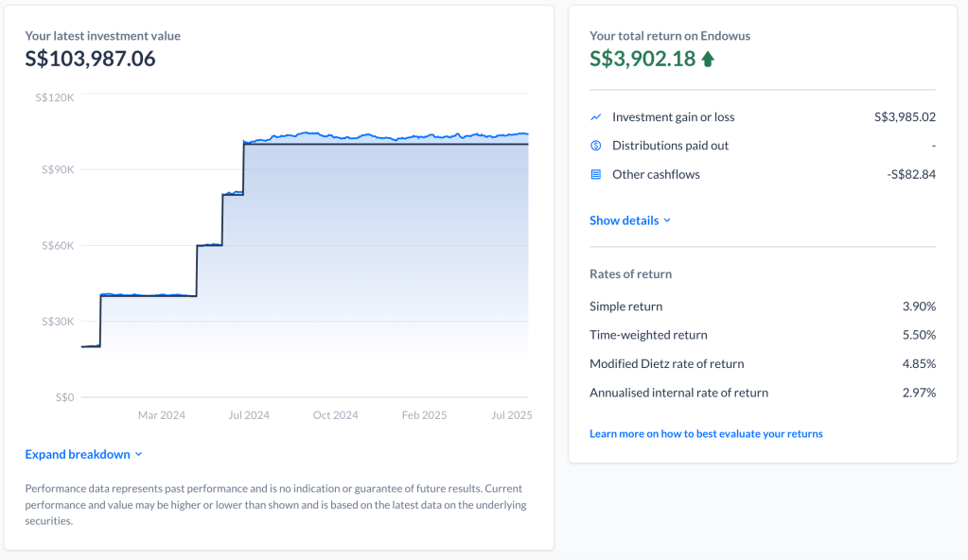
Task: Open Learn more on evaluating your returns
Action: pyautogui.click(x=706, y=434)
